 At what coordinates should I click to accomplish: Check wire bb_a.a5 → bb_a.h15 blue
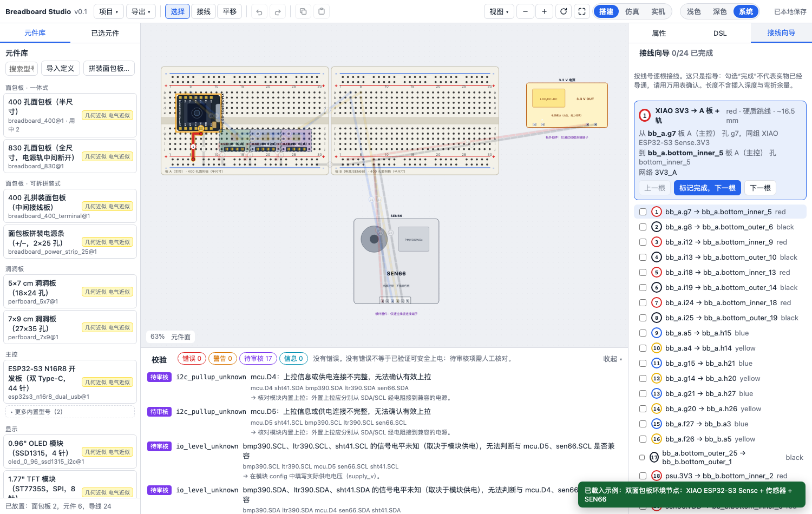643,333
